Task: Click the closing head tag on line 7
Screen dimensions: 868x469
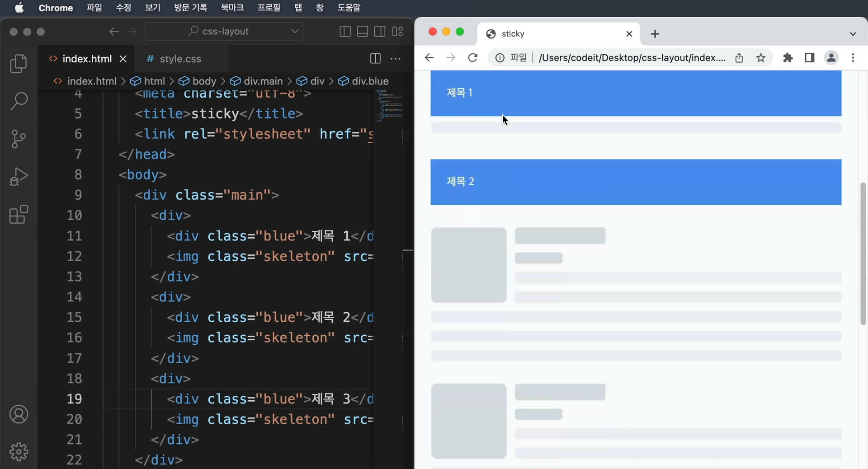Action: pos(147,155)
